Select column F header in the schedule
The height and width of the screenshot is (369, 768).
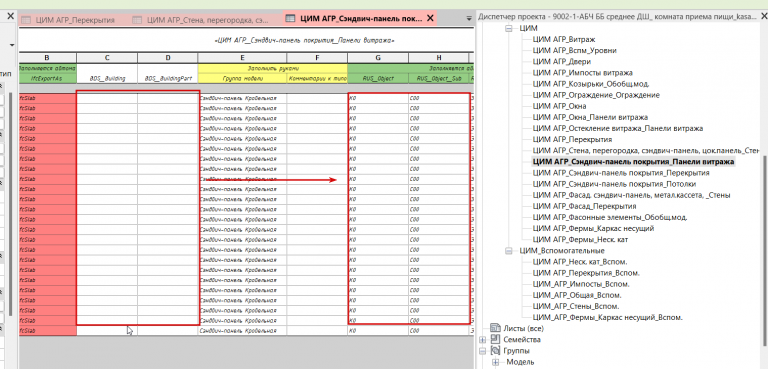click(x=317, y=58)
